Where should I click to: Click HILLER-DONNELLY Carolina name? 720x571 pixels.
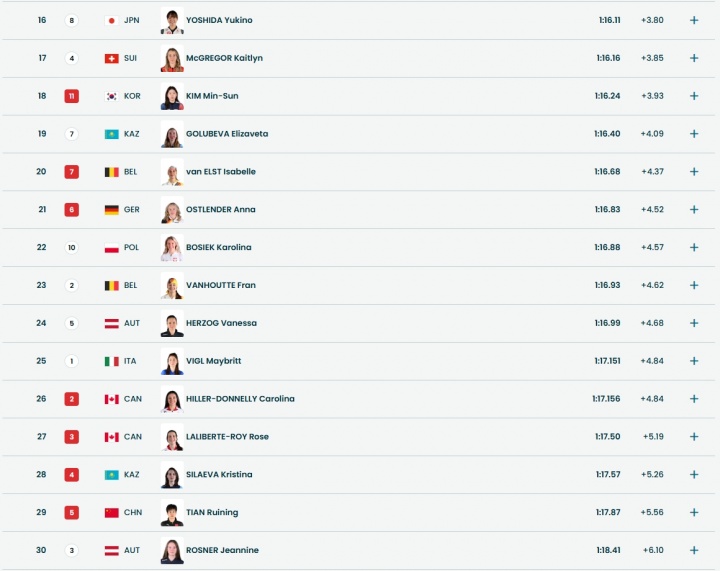click(240, 399)
